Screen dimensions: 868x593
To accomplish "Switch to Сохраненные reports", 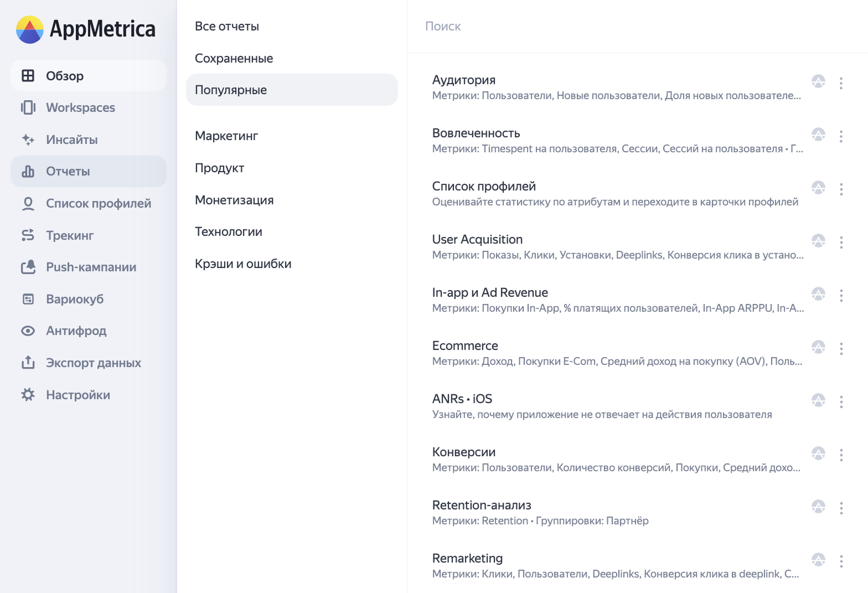I will [x=234, y=58].
